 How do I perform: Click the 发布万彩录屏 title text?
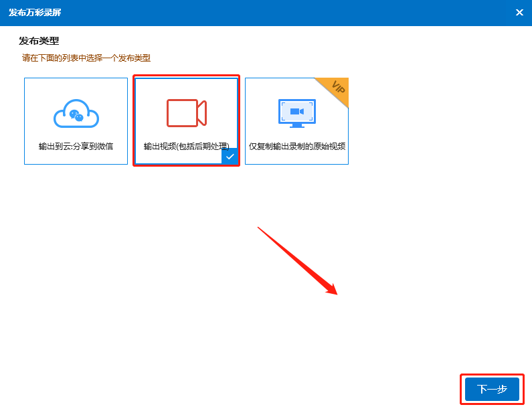coord(35,13)
